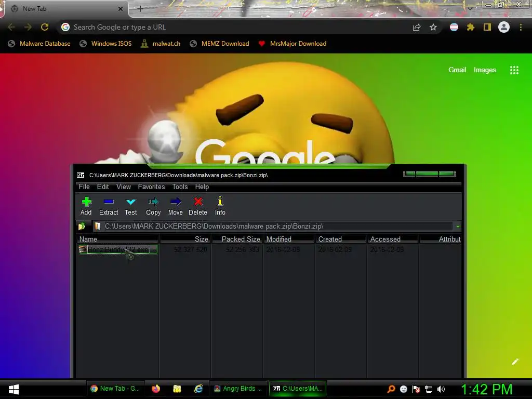Open the MrsMajor Download bookmark

point(292,44)
